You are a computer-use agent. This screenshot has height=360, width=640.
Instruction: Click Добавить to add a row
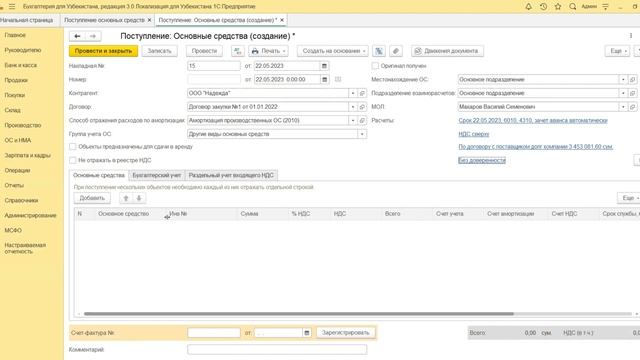click(92, 198)
